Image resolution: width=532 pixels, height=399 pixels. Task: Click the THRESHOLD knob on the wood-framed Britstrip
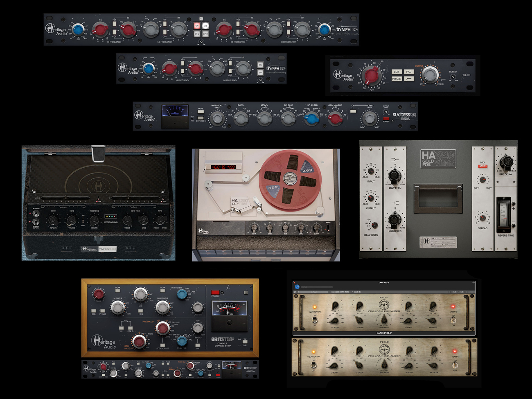pos(163,328)
